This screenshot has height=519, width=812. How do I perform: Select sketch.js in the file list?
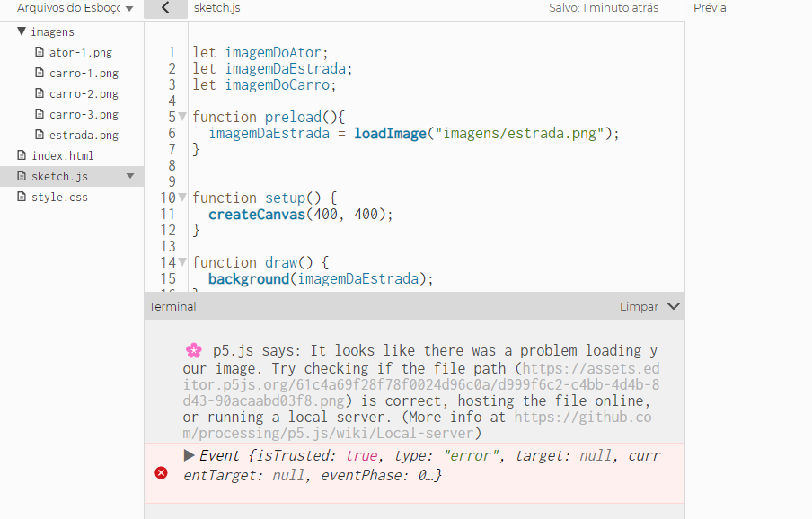pos(59,177)
